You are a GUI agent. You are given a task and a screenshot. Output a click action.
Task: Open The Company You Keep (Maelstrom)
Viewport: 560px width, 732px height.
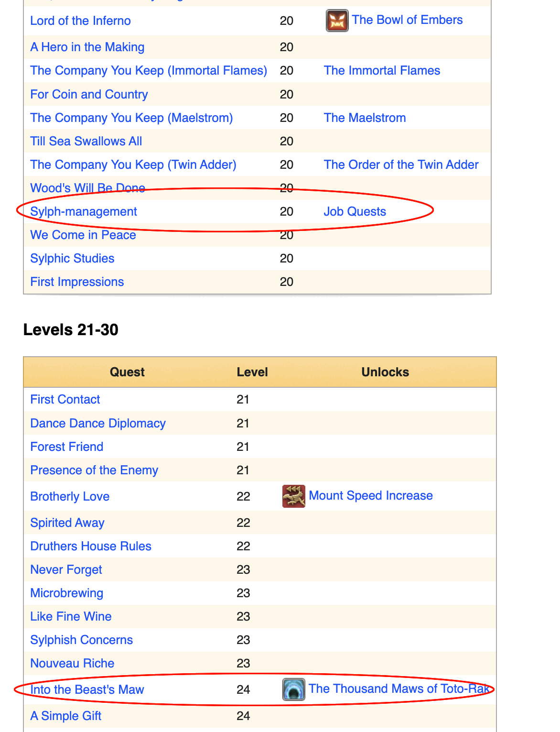tap(131, 118)
